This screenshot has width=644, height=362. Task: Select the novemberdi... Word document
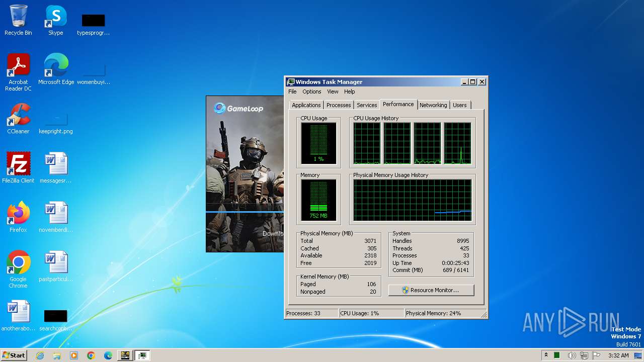pos(55,217)
